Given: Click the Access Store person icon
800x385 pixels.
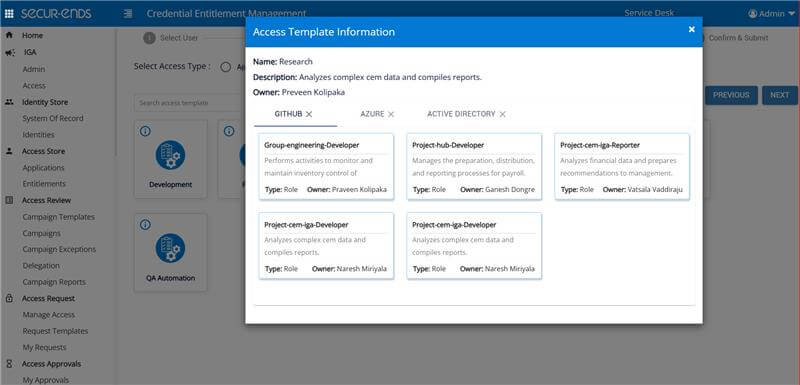Looking at the screenshot, I should point(9,151).
